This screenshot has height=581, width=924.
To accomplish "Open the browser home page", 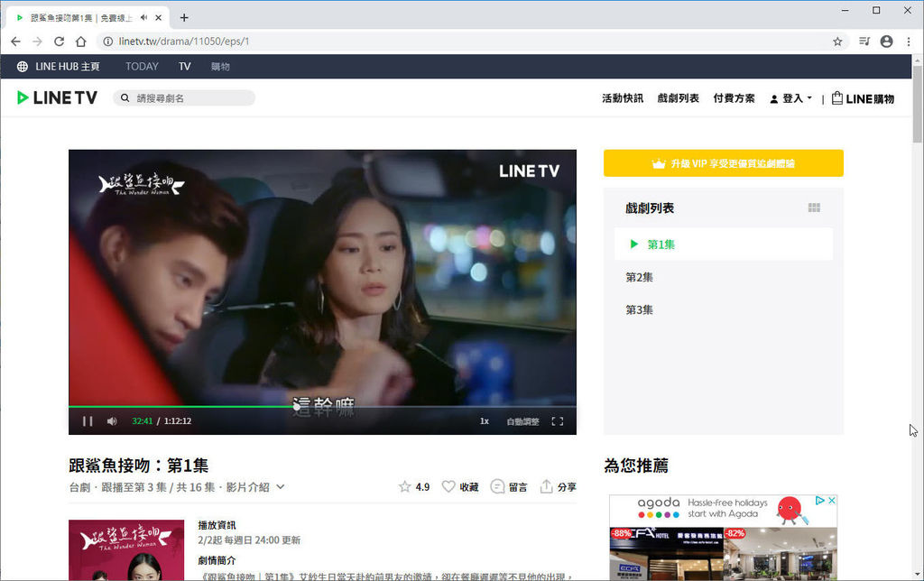I will (x=80, y=41).
